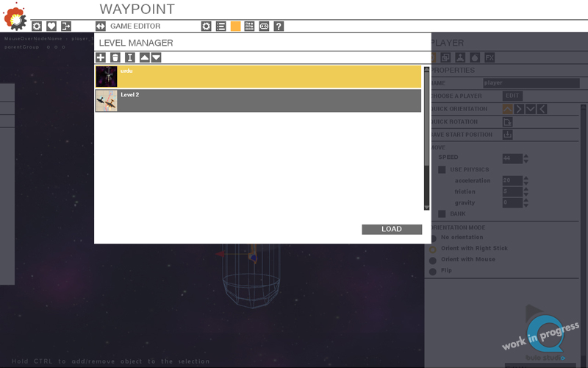Click the gamepad play icon

tap(264, 26)
